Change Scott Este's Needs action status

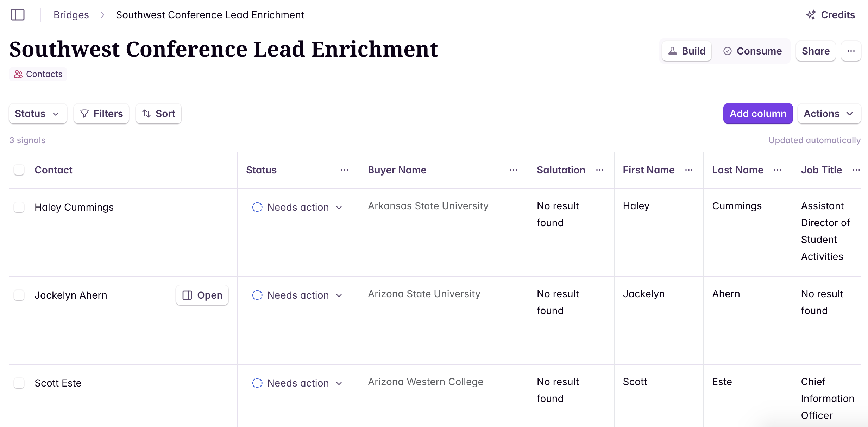297,383
